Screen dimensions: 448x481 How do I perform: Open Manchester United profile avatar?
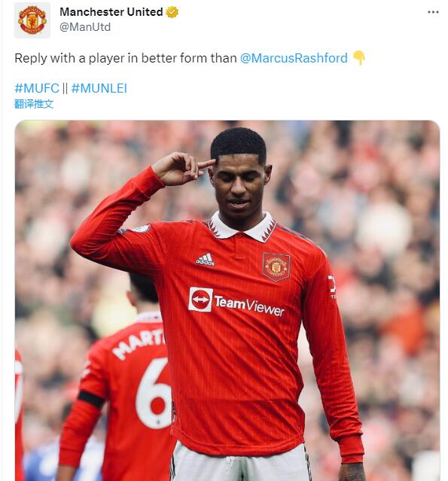point(32,20)
